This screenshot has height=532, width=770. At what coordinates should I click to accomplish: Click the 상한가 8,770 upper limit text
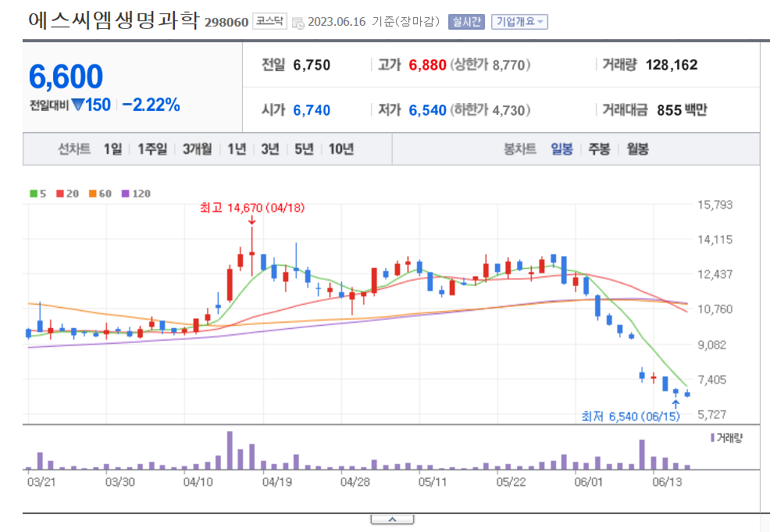point(490,65)
